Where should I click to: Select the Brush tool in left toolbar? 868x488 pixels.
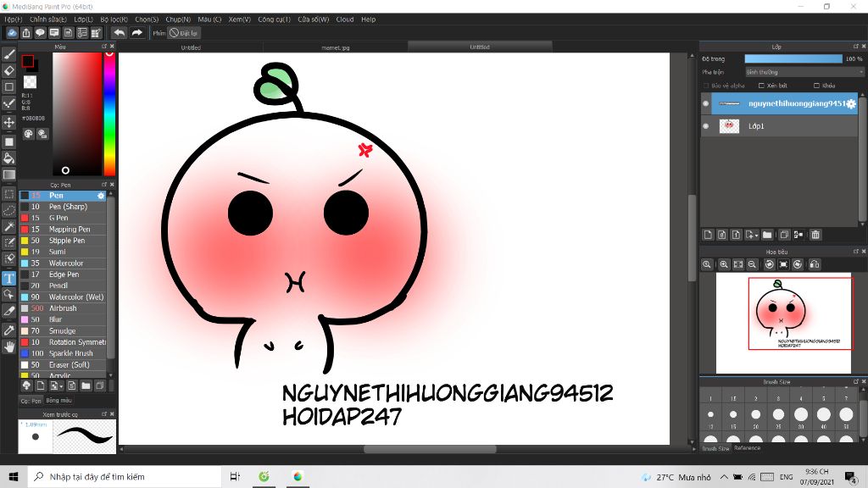click(x=9, y=54)
